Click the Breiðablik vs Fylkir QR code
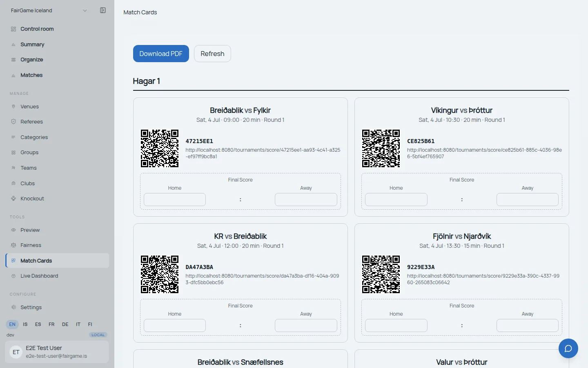The image size is (588, 368). tap(160, 148)
